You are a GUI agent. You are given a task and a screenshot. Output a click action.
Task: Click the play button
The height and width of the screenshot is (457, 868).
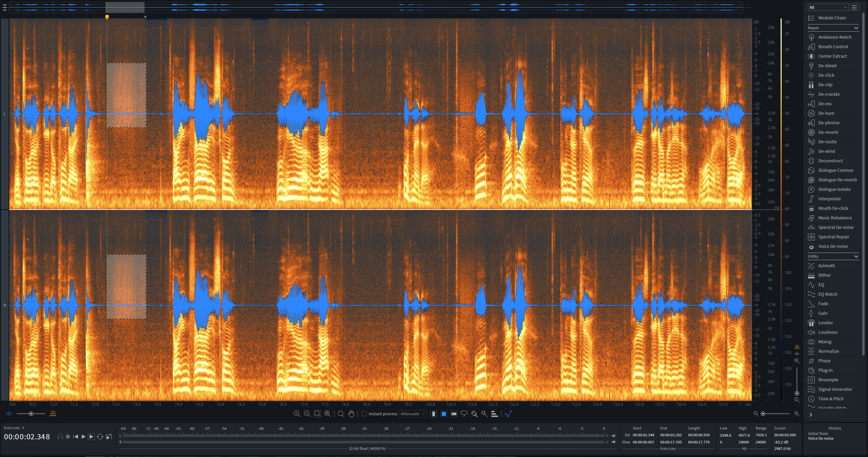pyautogui.click(x=84, y=437)
